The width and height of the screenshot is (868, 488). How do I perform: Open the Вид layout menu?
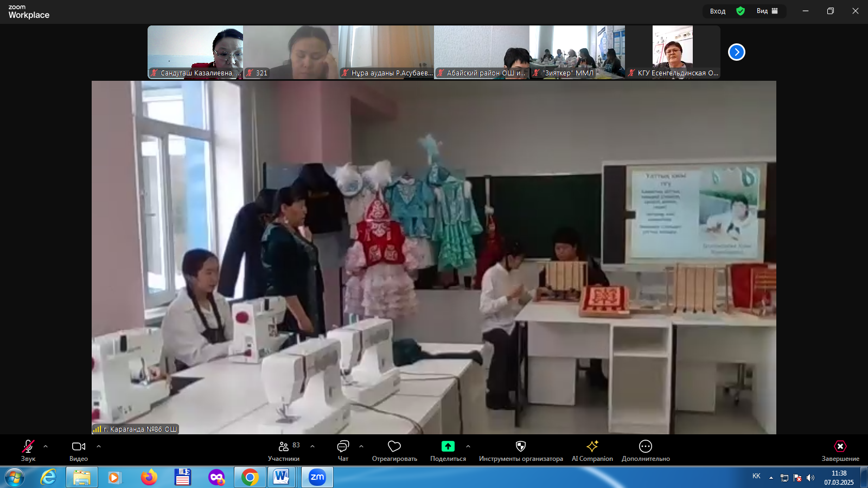click(767, 11)
